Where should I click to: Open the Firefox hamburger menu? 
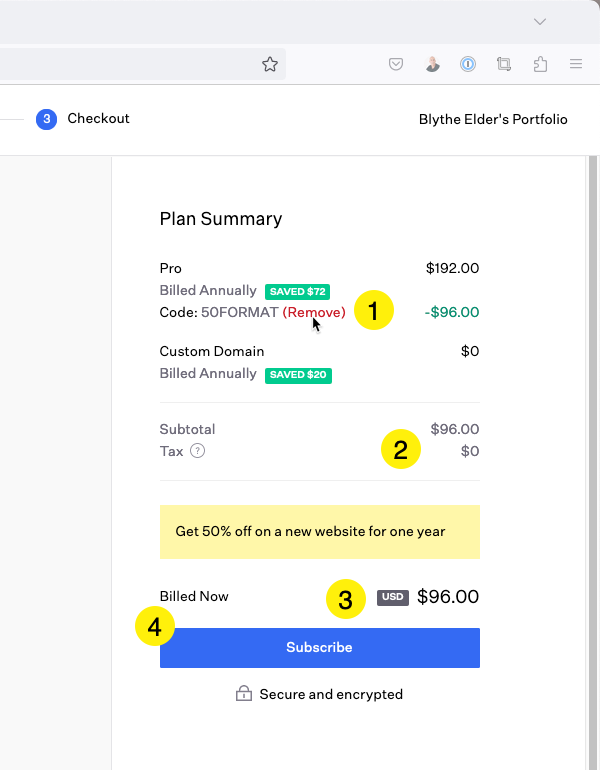[576, 64]
